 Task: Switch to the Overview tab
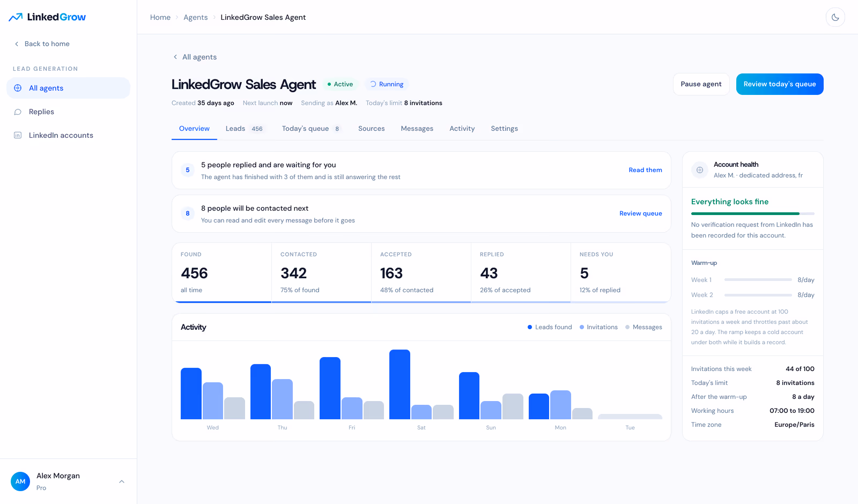(194, 129)
